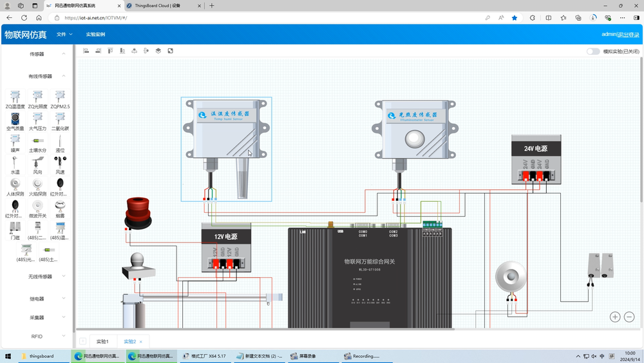Expand the 继电器 category
Image resolution: width=644 pixels, height=363 pixels.
(x=37, y=299)
